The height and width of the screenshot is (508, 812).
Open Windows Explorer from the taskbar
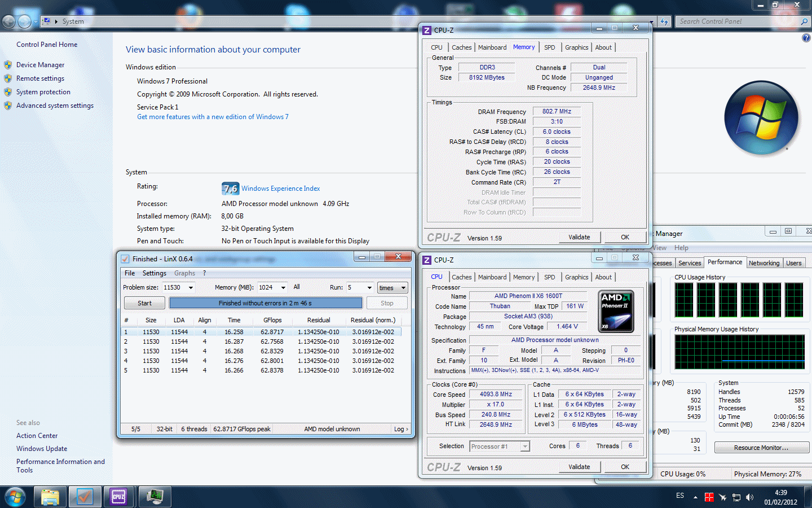[x=50, y=497]
